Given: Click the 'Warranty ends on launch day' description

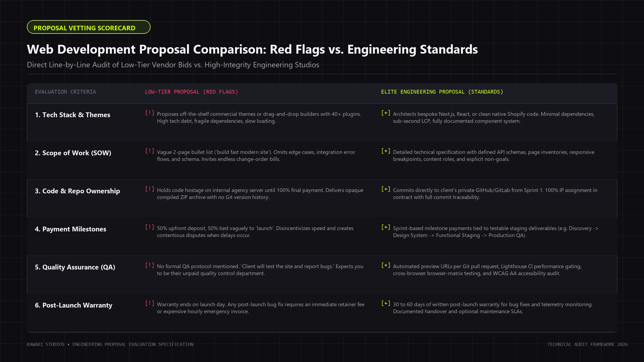Looking at the screenshot, I should click(x=261, y=308).
